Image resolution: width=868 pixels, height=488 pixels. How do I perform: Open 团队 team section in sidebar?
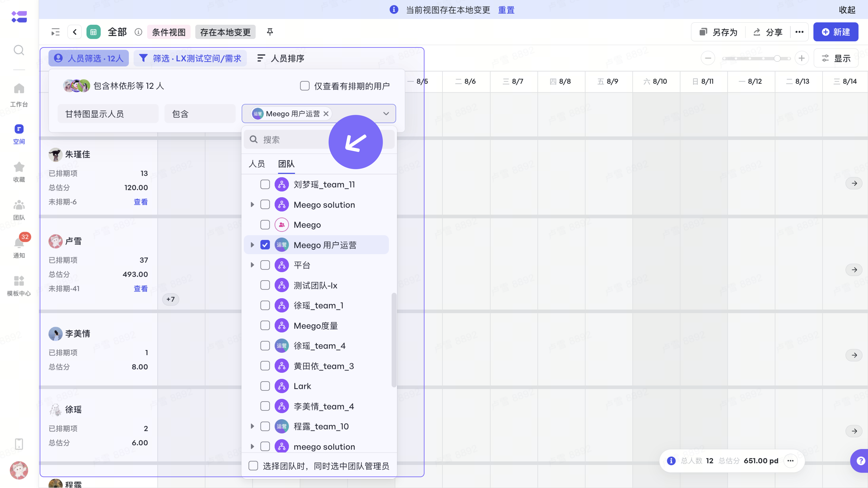tap(19, 210)
